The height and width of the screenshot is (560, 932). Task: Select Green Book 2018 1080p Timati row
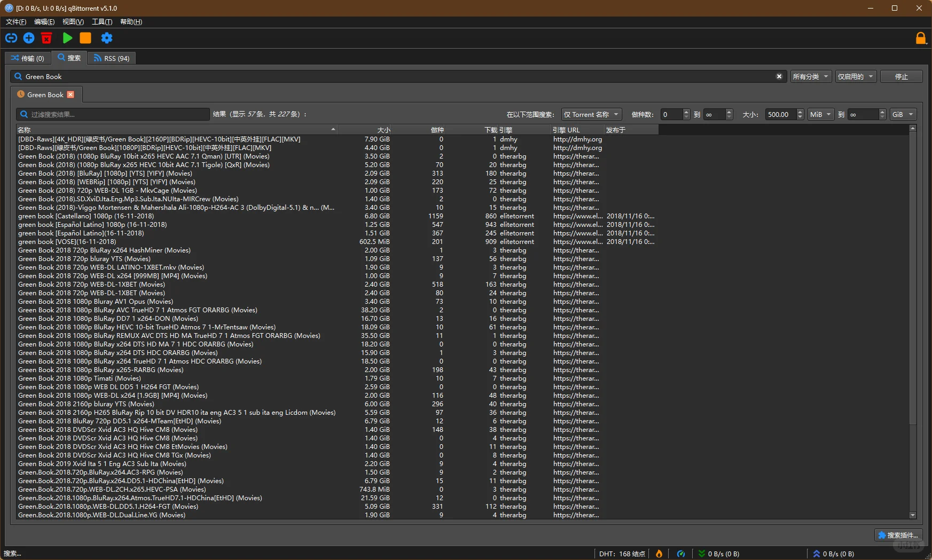[x=337, y=378]
